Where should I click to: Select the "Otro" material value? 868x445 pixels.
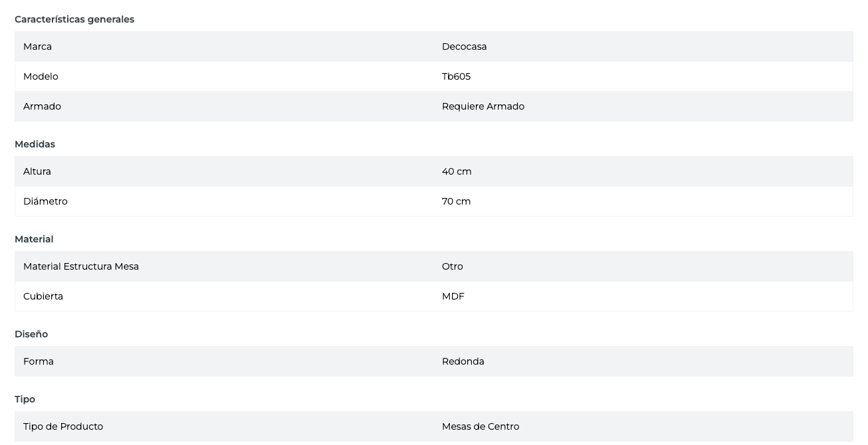click(452, 266)
